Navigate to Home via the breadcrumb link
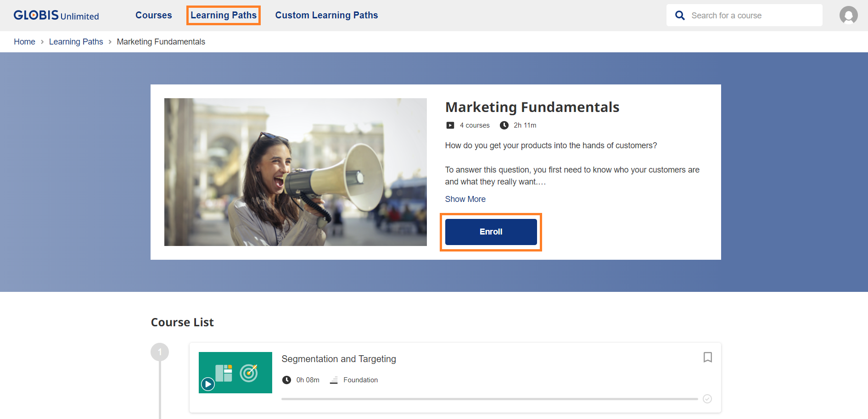 click(24, 41)
